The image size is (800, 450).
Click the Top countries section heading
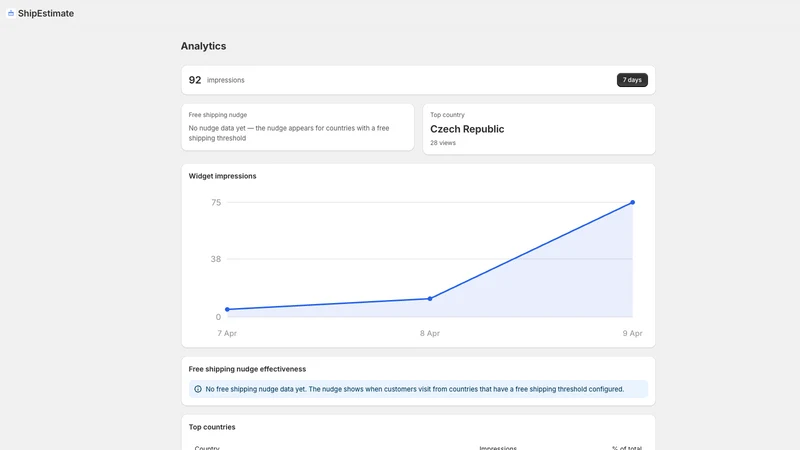212,427
